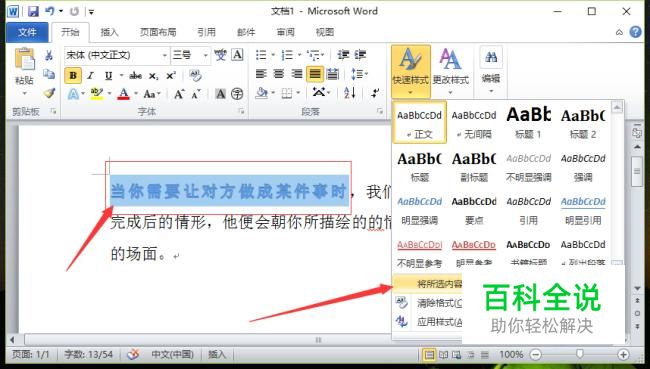
Task: Click the numbered list icon
Action: point(287,55)
